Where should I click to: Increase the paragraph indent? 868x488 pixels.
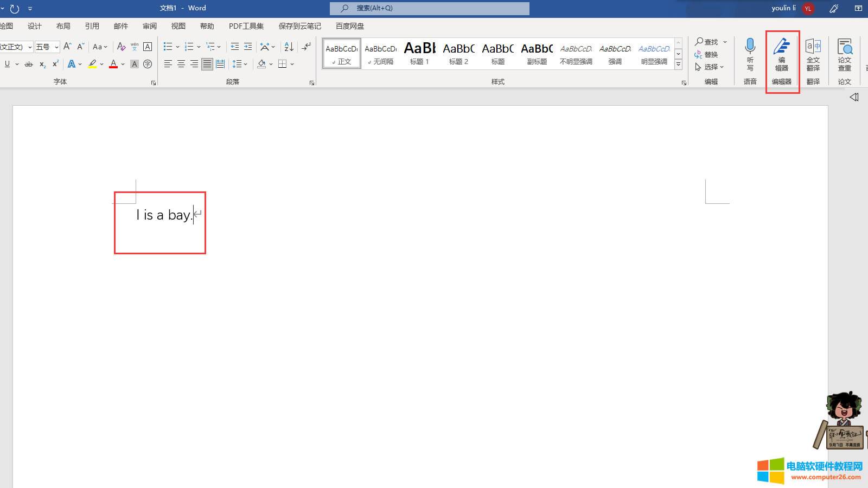click(x=248, y=47)
